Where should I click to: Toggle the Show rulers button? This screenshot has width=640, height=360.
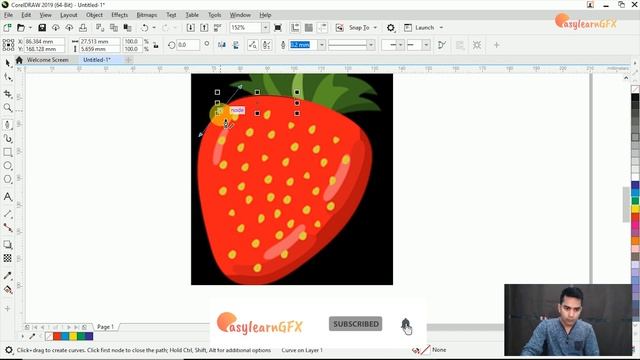pyautogui.click(x=295, y=28)
